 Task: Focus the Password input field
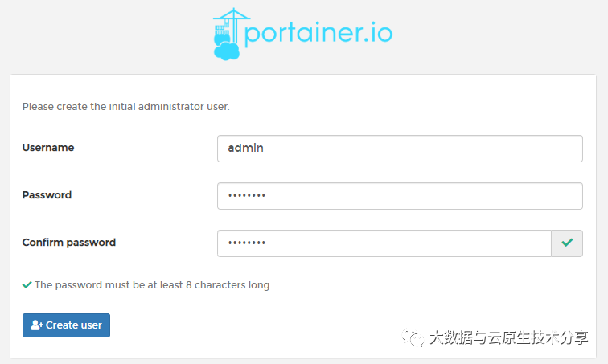click(400, 196)
